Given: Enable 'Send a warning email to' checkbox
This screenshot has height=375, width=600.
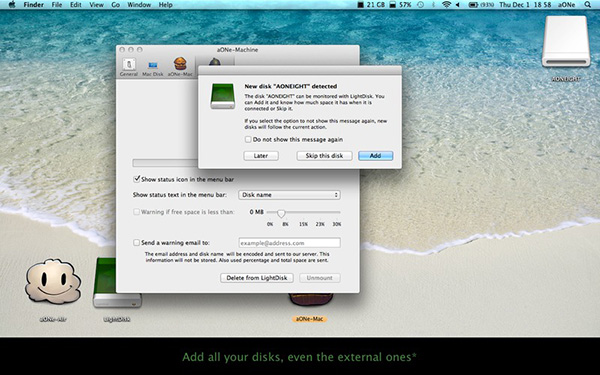Looking at the screenshot, I should click(x=136, y=243).
